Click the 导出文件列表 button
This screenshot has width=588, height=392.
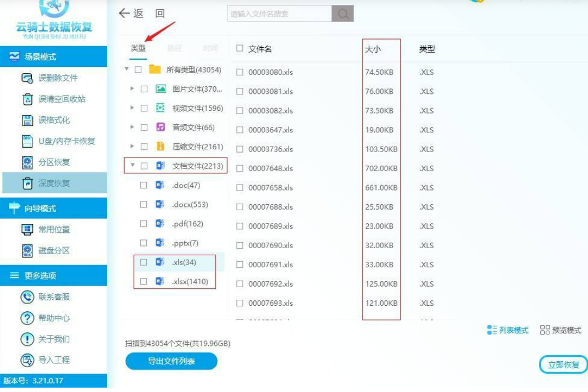pyautogui.click(x=171, y=361)
